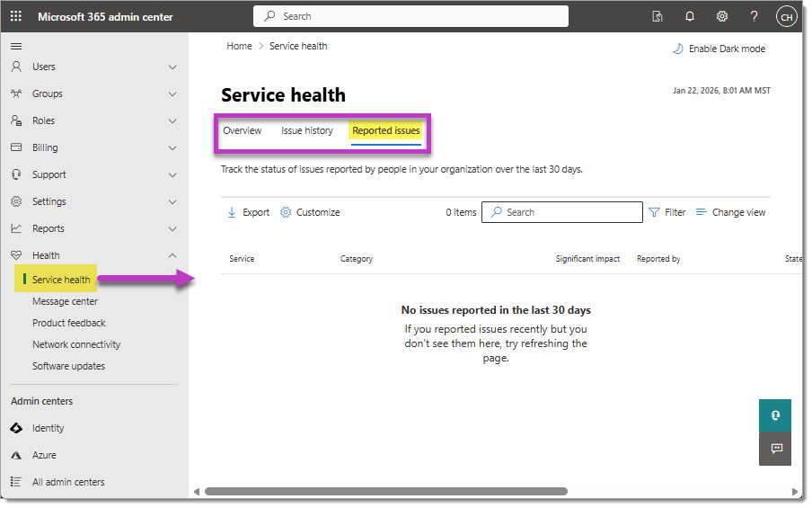
Task: Open notifications bell icon
Action: coord(690,16)
